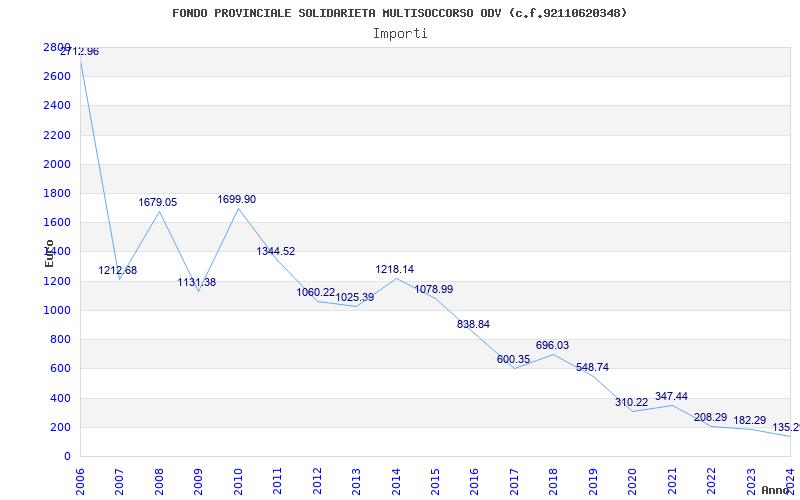This screenshot has height=500, width=800.
Task: Click the x-axis year label 2011
Action: pyautogui.click(x=278, y=482)
